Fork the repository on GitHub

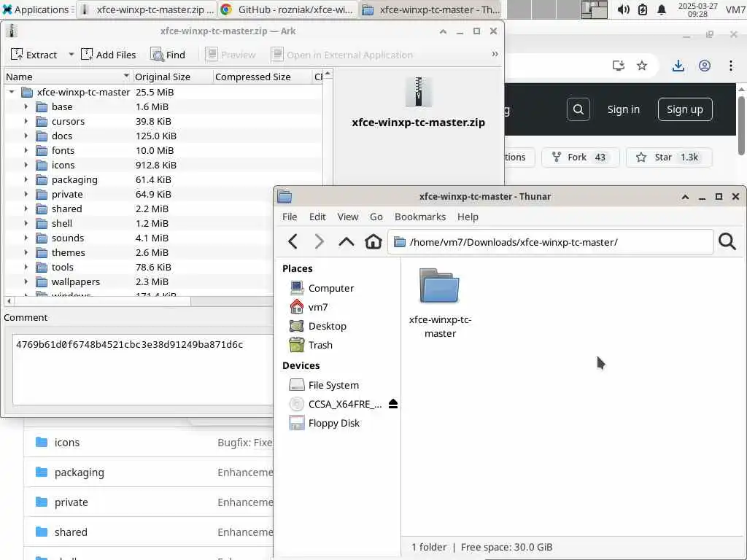click(580, 157)
